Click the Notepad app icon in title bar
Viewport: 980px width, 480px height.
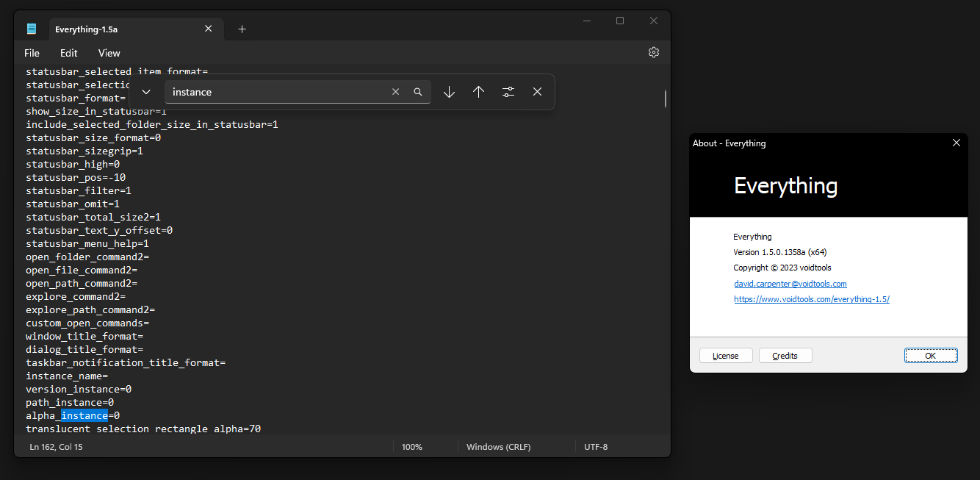[32, 29]
